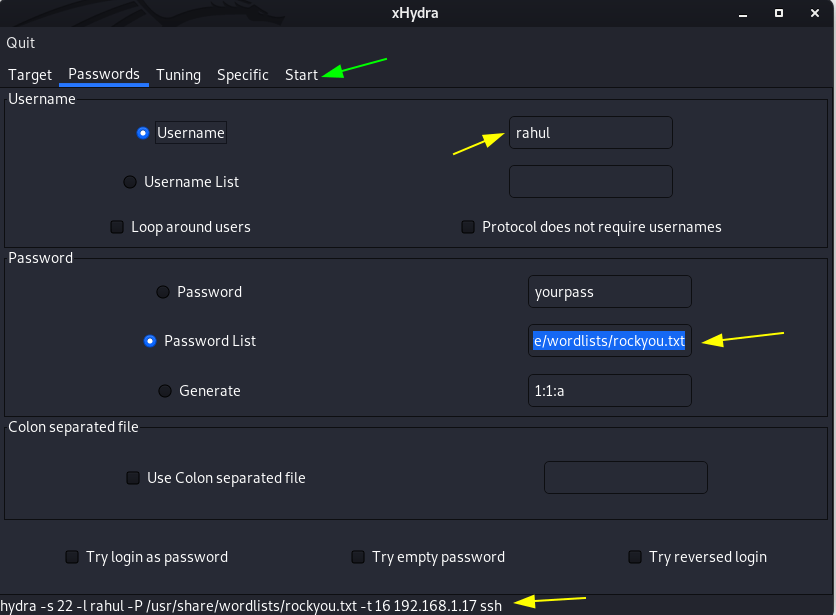Check Protocol does not require usernames
Image resolution: width=836 pixels, height=615 pixels.
(x=468, y=227)
